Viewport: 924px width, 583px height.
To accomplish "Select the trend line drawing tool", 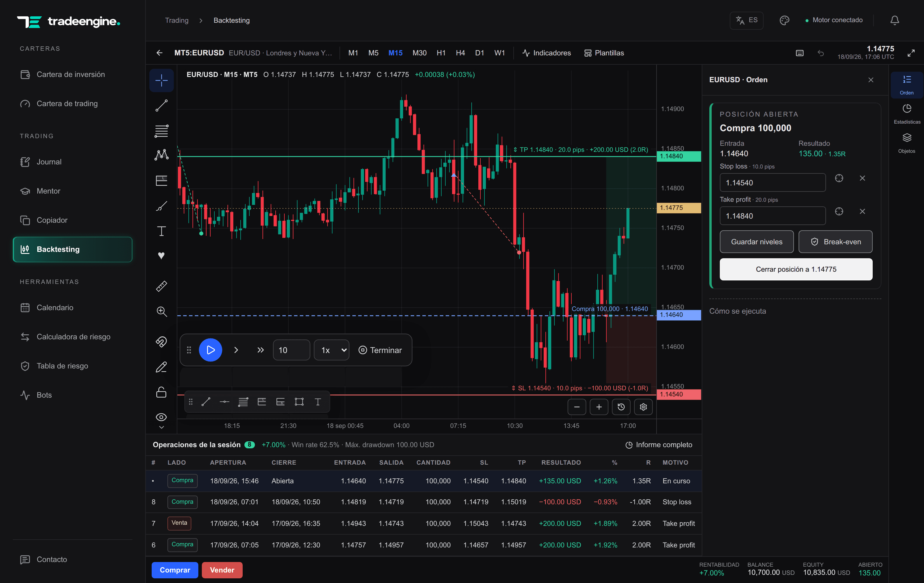I will pyautogui.click(x=161, y=106).
